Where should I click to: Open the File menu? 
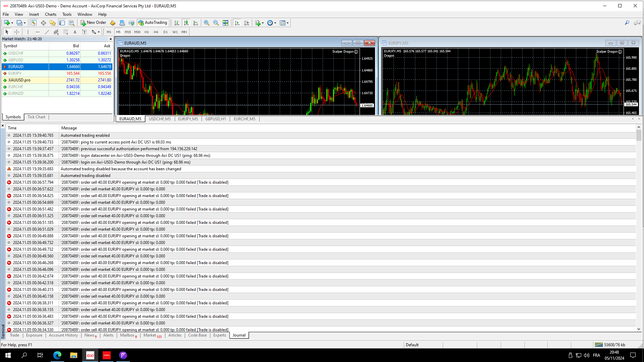pos(6,14)
